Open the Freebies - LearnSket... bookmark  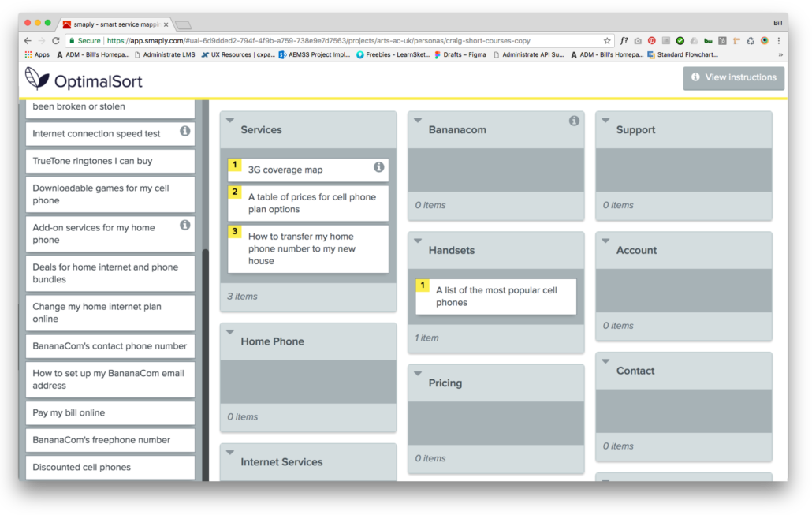[393, 54]
